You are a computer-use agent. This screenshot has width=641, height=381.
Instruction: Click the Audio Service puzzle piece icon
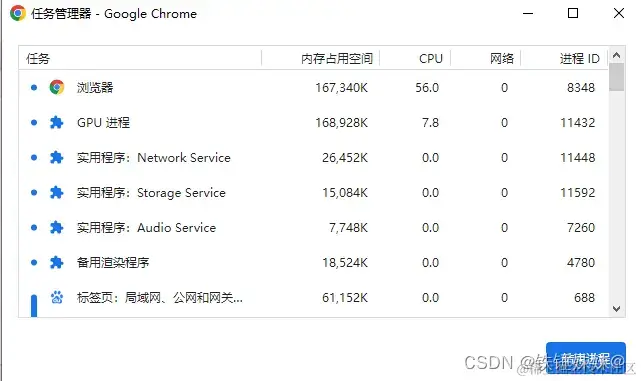[56, 228]
